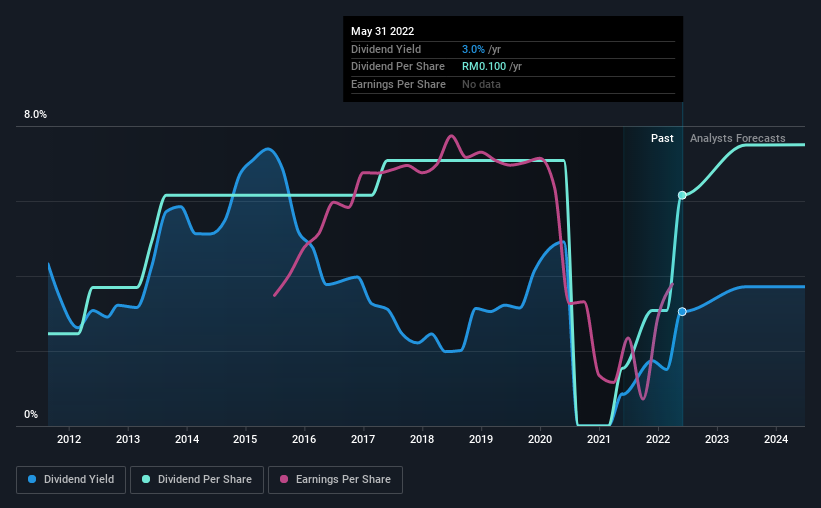Image resolution: width=821 pixels, height=508 pixels.
Task: Click the May 31 2022 tooltip date
Action: click(382, 31)
